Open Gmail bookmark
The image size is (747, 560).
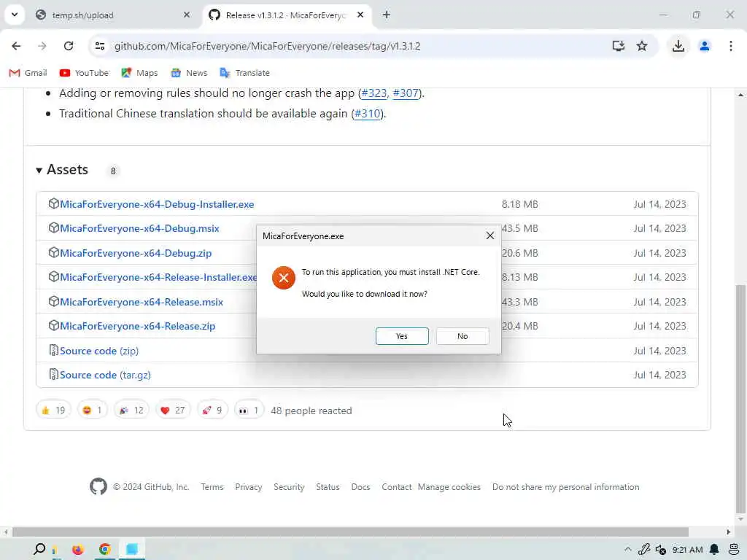coord(28,73)
